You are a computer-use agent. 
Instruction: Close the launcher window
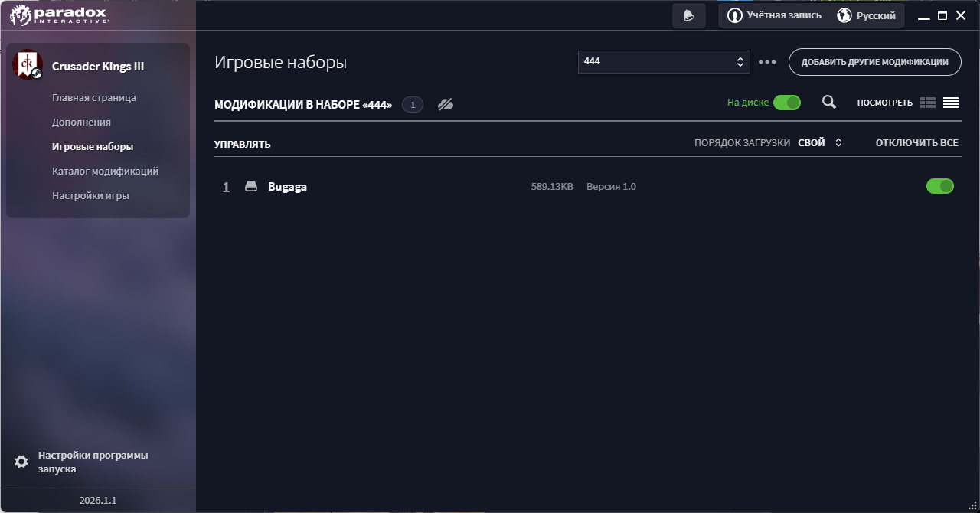click(x=961, y=15)
